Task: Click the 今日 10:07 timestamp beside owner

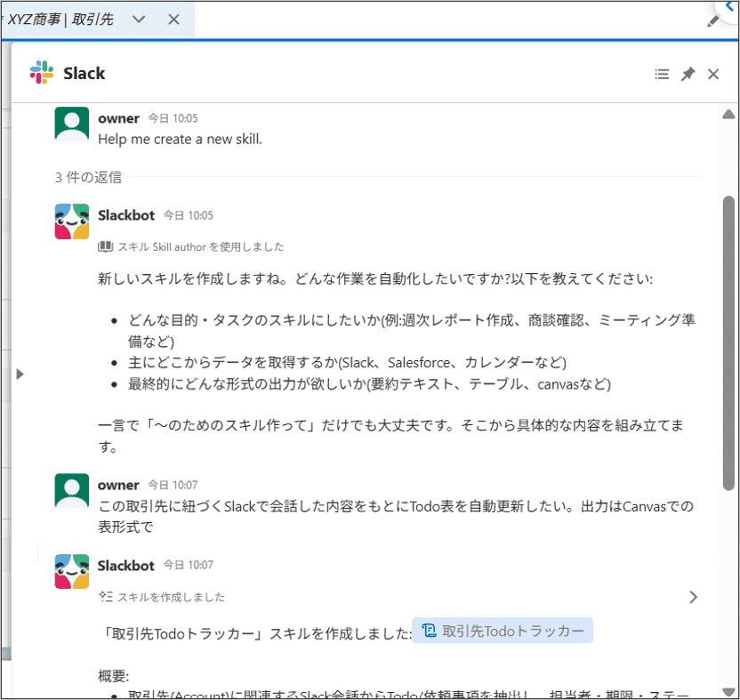Action: [x=173, y=485]
